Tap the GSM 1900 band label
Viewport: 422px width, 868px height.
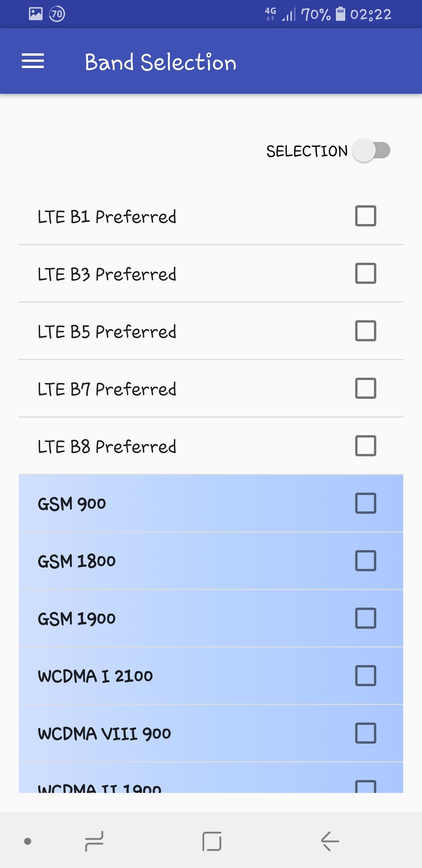(x=77, y=619)
